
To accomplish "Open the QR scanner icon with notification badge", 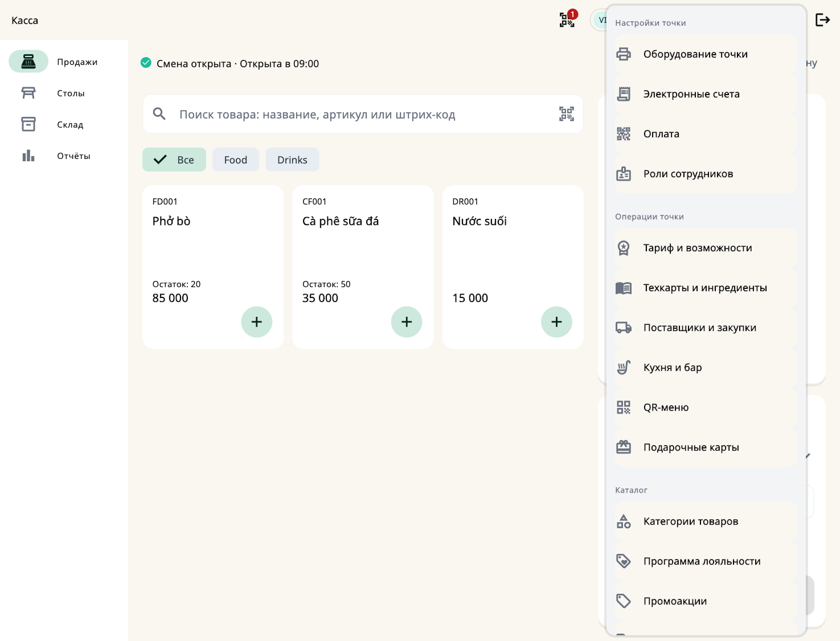I will [567, 20].
